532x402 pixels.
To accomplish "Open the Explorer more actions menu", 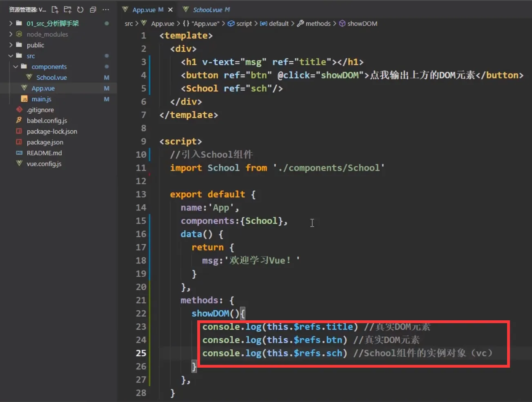I will 106,9.
